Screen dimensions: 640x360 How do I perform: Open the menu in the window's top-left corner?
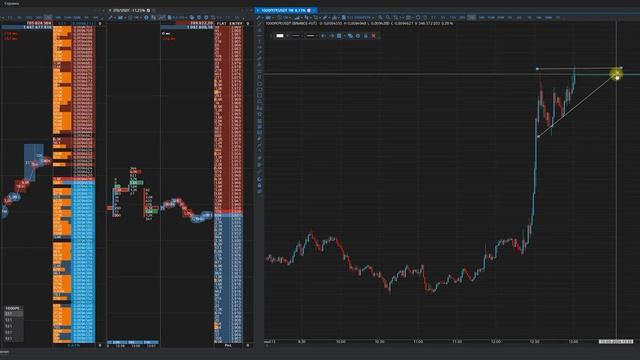(10, 3)
